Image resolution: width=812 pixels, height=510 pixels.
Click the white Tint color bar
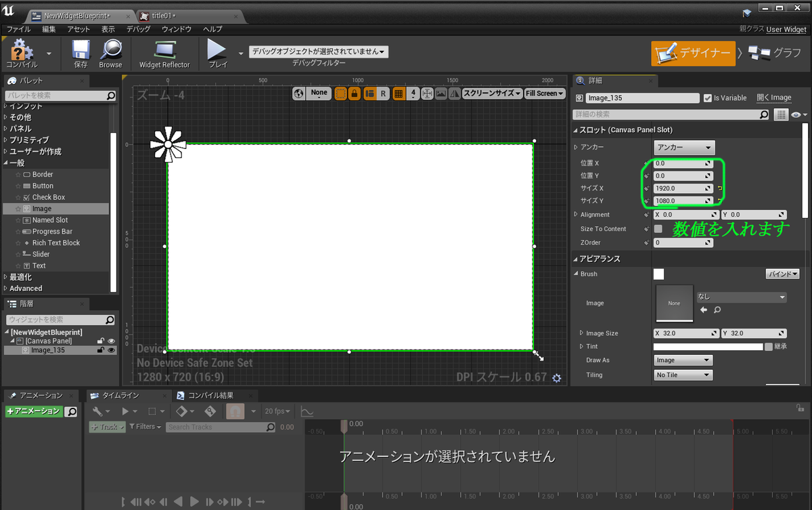(x=708, y=347)
